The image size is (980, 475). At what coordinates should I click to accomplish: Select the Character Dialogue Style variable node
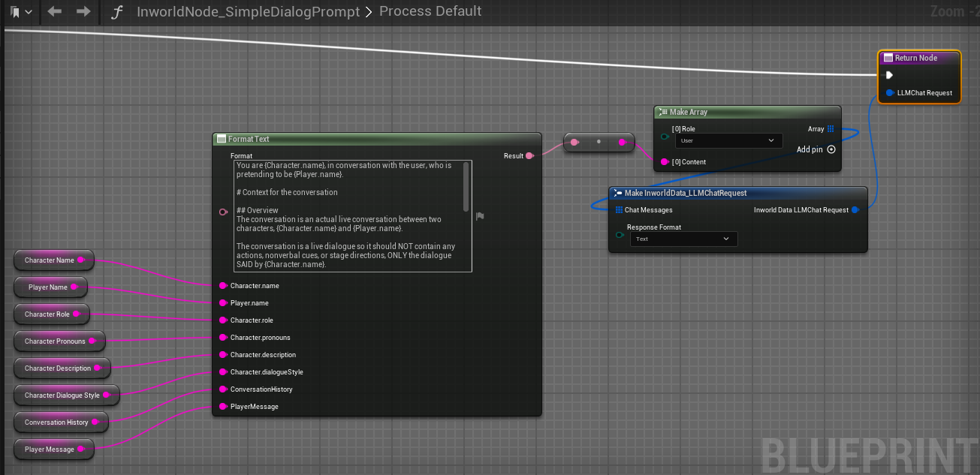67,395
